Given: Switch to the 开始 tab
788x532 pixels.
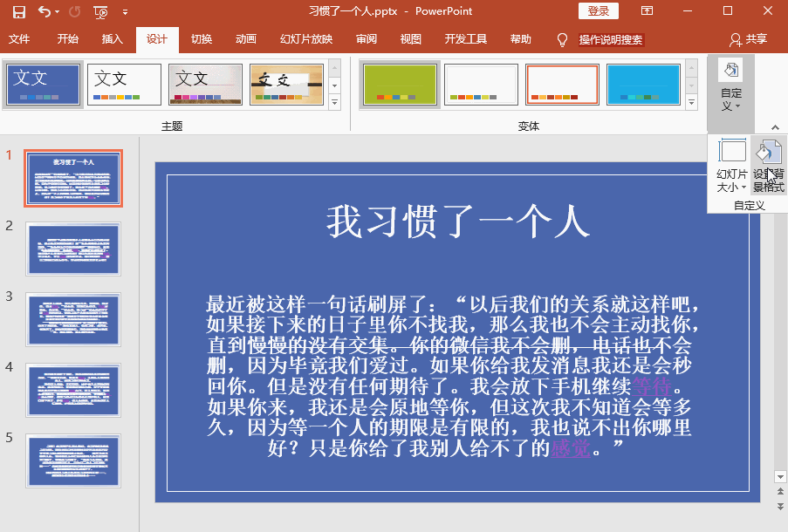Looking at the screenshot, I should (67, 39).
